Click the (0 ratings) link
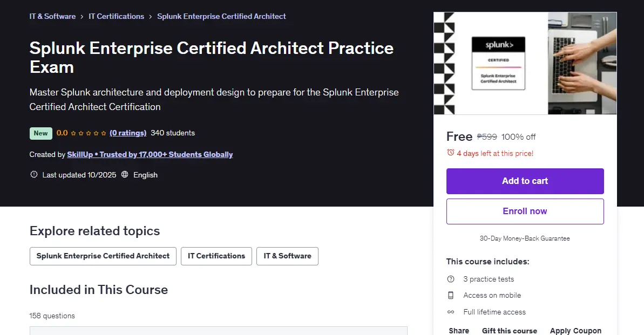 128,133
